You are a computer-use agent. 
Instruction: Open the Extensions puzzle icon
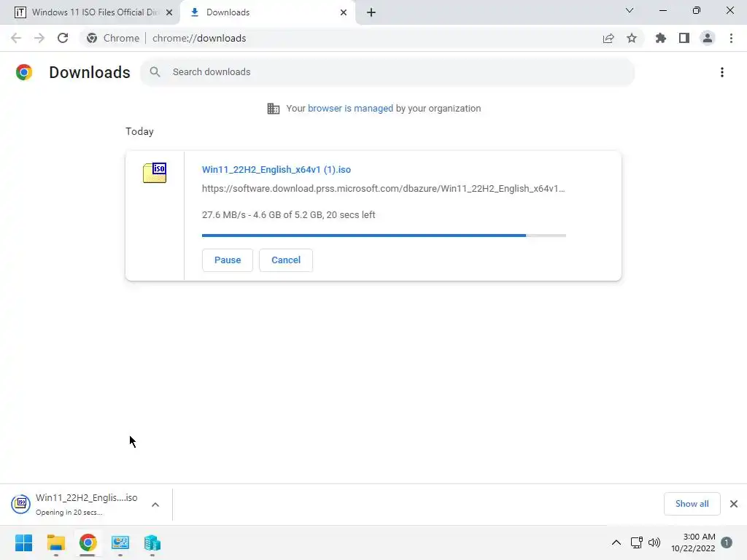[661, 38]
